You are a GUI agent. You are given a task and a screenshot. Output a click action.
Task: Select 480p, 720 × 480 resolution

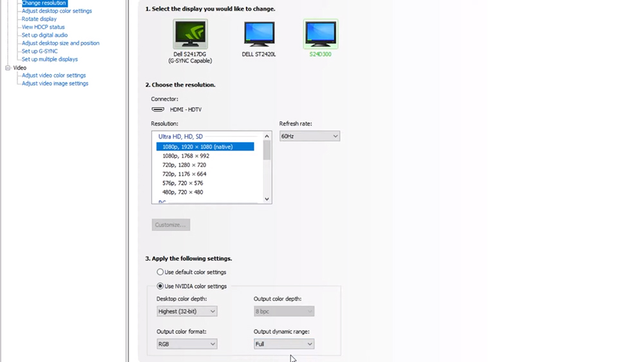182,192
